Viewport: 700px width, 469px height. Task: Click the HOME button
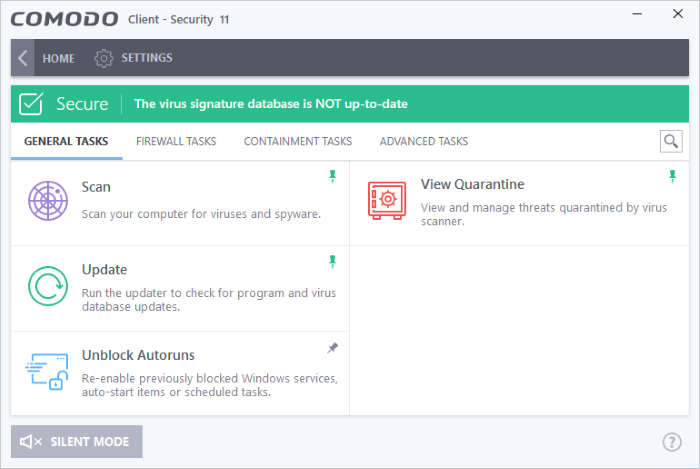[58, 58]
